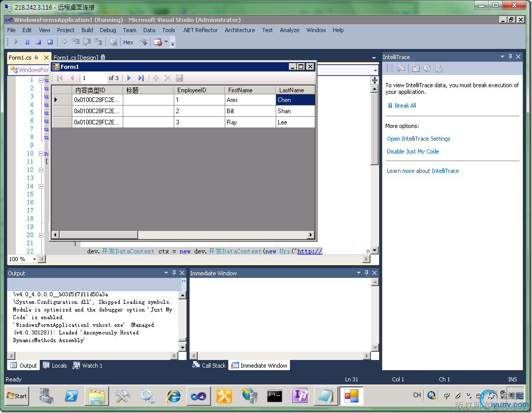Click the Save data disk icon in Form1

(x=179, y=78)
